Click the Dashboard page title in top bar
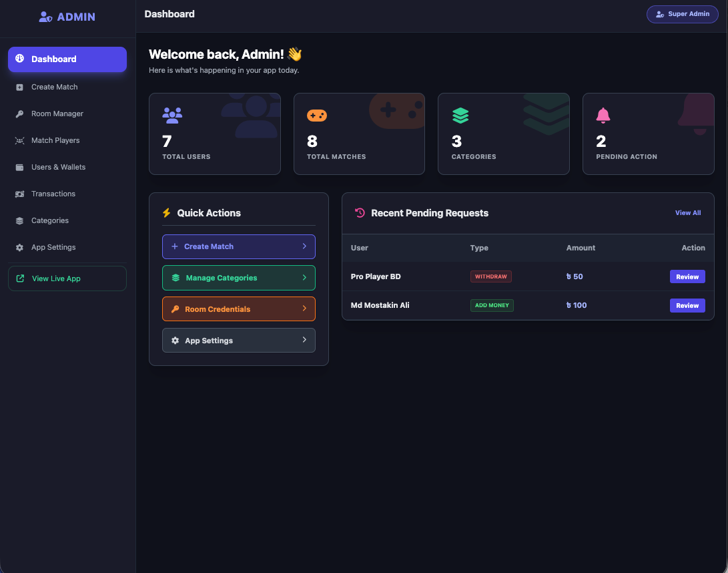The image size is (728, 573). [x=169, y=15]
